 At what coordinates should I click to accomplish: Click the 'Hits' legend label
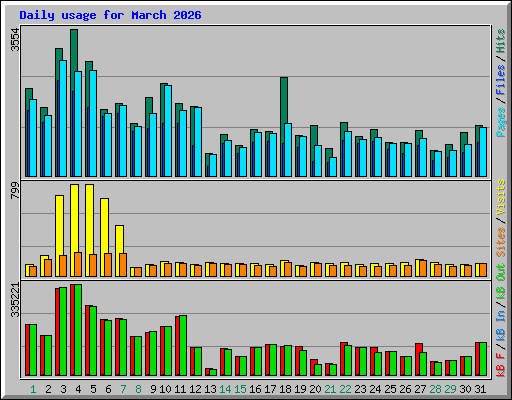[501, 41]
